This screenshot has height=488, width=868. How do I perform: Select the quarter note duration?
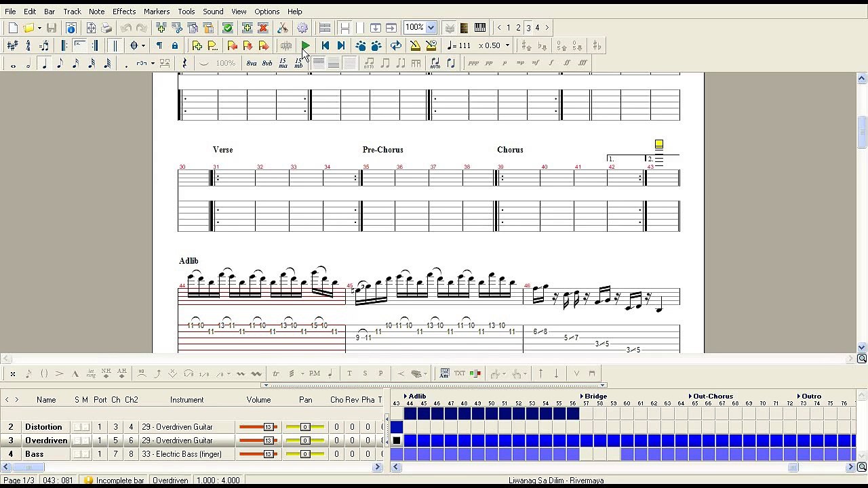click(x=44, y=63)
